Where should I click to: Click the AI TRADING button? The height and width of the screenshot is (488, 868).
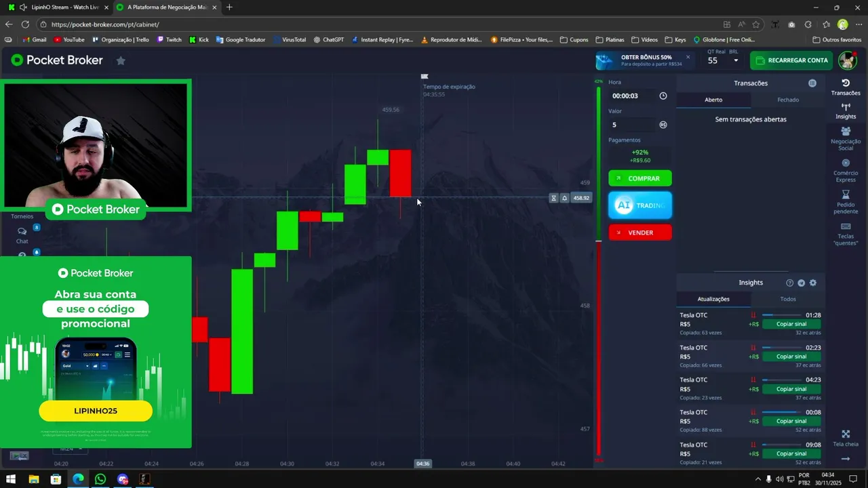640,205
